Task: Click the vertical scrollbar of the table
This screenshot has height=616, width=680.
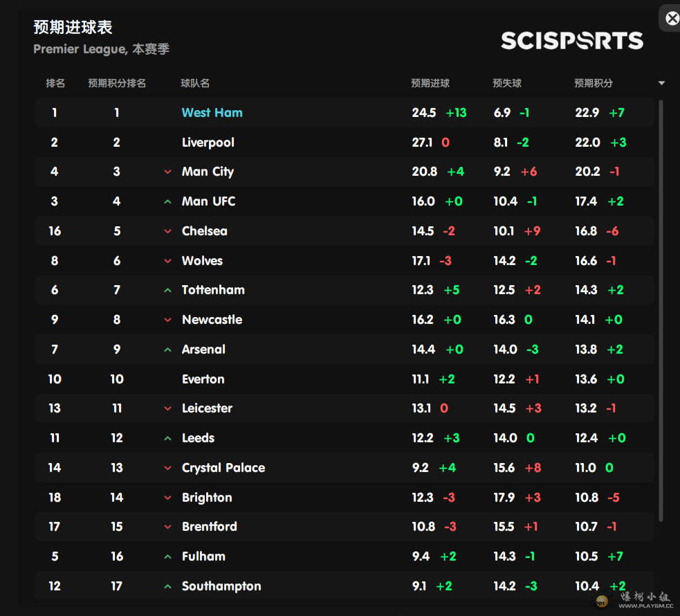Action: tap(661, 311)
